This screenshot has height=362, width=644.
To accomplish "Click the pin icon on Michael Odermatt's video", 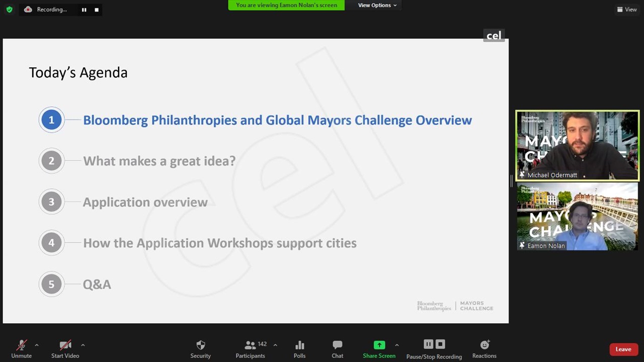I will (x=522, y=175).
